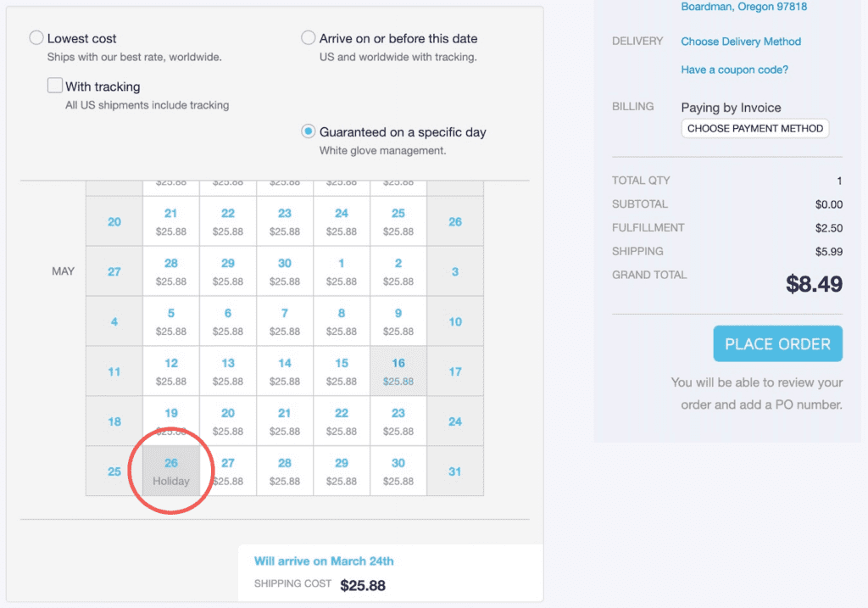Click the Place Order button

click(x=777, y=344)
